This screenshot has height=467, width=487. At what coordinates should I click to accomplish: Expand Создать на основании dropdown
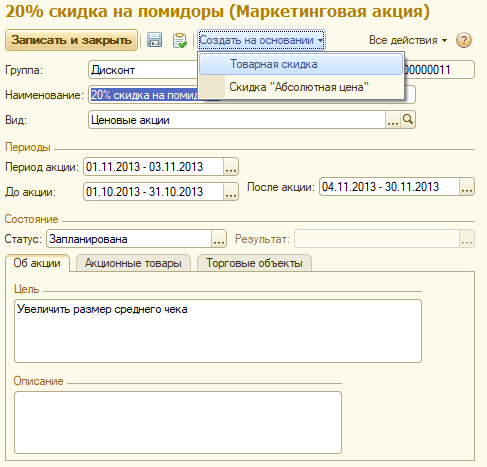pyautogui.click(x=261, y=40)
